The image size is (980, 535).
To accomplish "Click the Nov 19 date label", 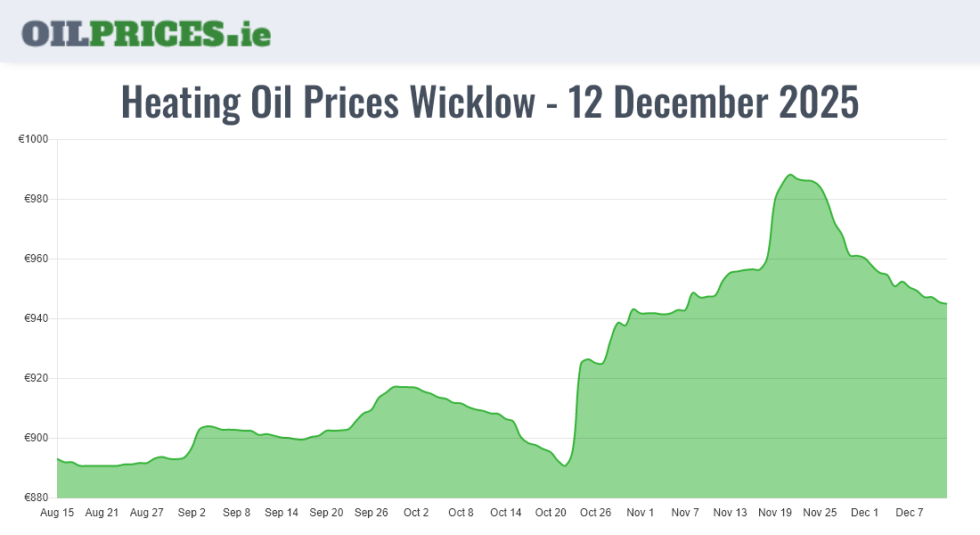I will click(775, 513).
